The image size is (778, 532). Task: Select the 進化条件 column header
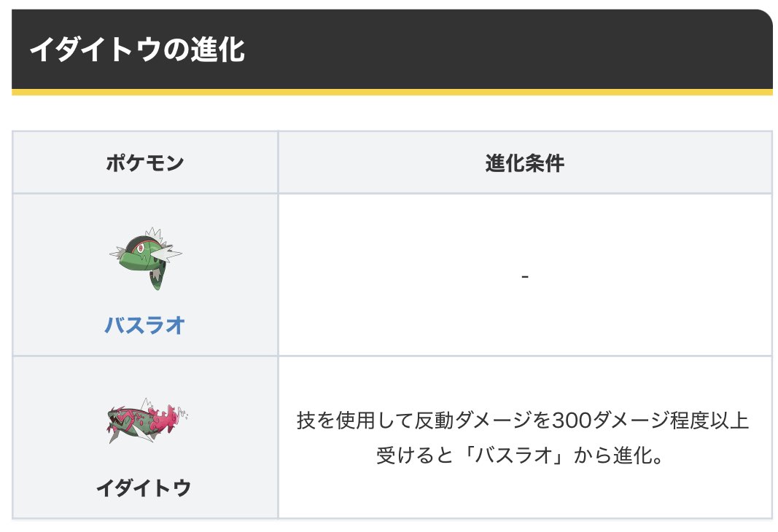point(524,163)
